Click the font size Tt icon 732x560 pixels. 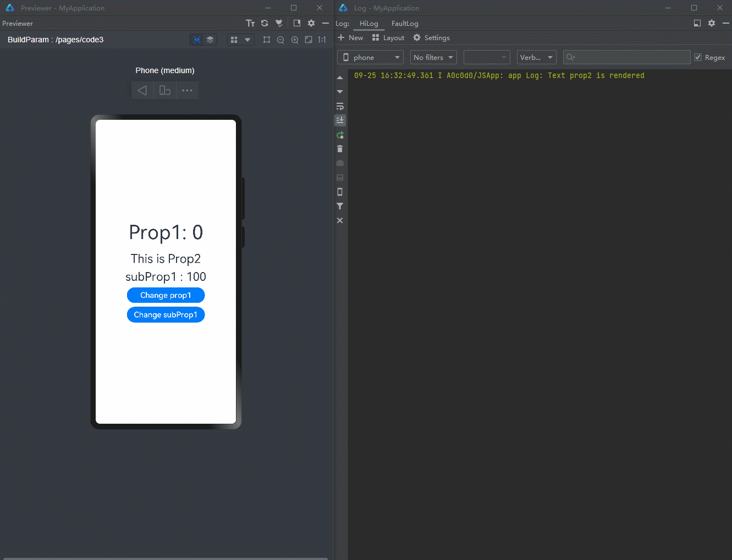(250, 23)
